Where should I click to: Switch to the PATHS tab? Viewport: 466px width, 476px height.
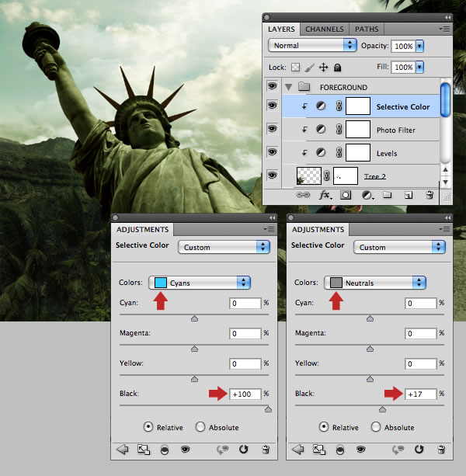[x=367, y=30]
